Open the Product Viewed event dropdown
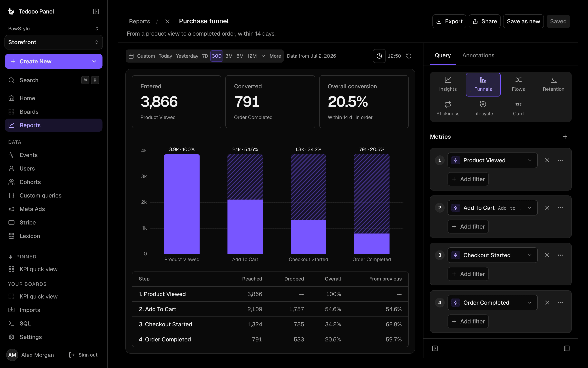This screenshot has width=588, height=368. tap(492, 160)
